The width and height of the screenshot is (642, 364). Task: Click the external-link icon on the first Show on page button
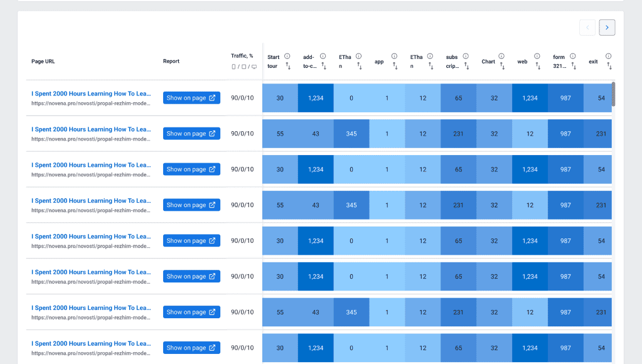213,98
